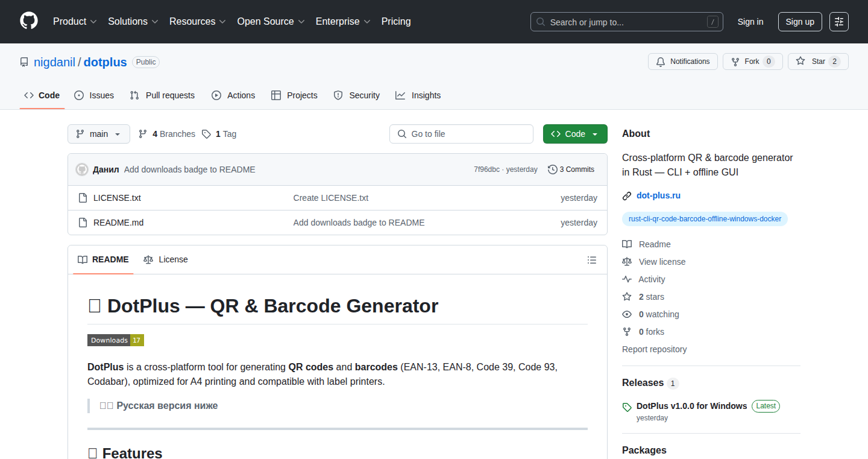Switch to the License tab
The height and width of the screenshot is (459, 868).
tap(166, 259)
